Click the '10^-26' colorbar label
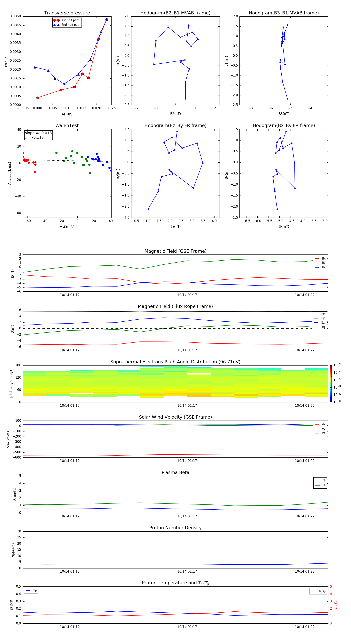 tap(337, 365)
